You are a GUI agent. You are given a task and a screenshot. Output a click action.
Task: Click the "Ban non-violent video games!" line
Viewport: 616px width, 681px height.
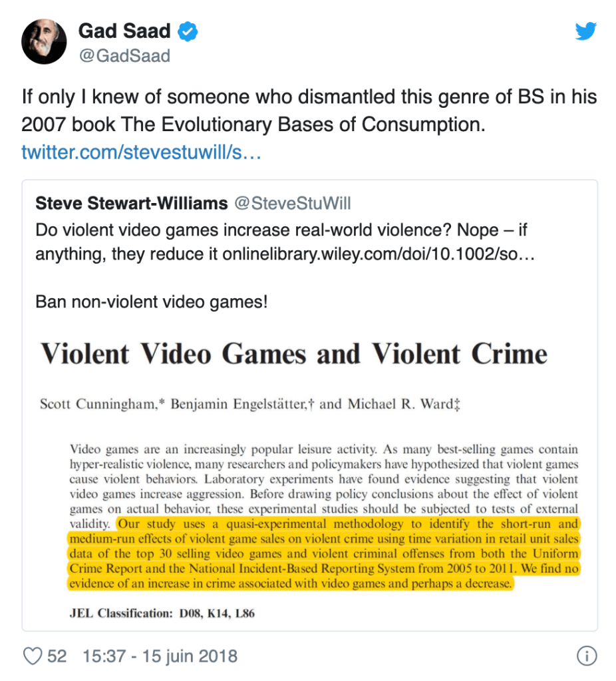[x=151, y=302]
